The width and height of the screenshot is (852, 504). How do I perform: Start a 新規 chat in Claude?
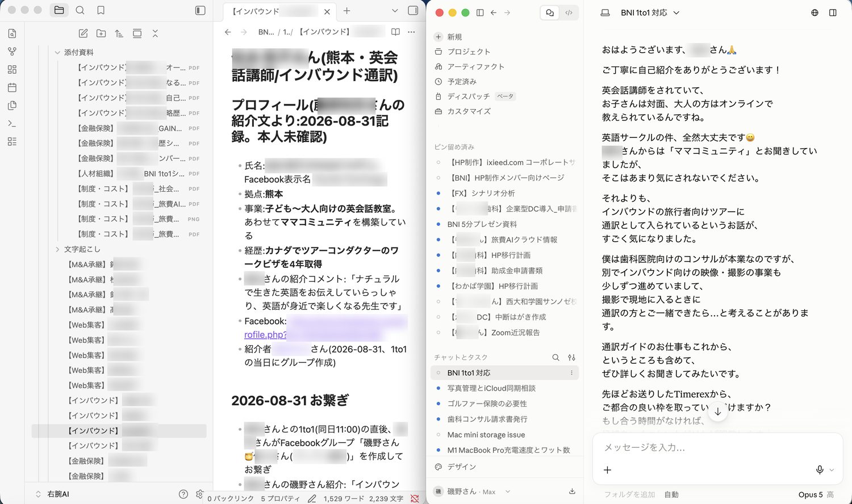[448, 37]
